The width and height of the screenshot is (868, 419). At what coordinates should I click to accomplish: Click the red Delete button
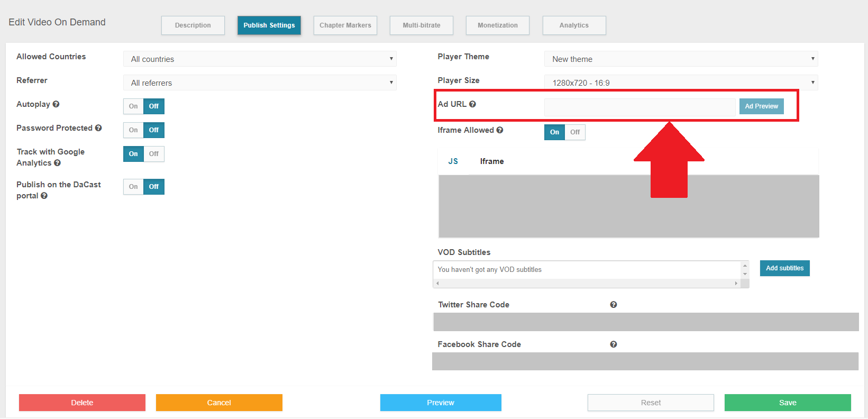[x=82, y=403]
